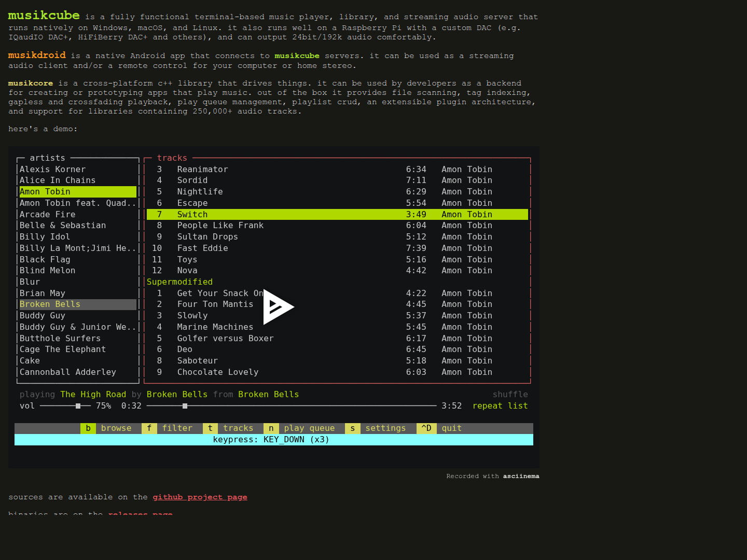Select Arcade Fire in the artists list

78,215
